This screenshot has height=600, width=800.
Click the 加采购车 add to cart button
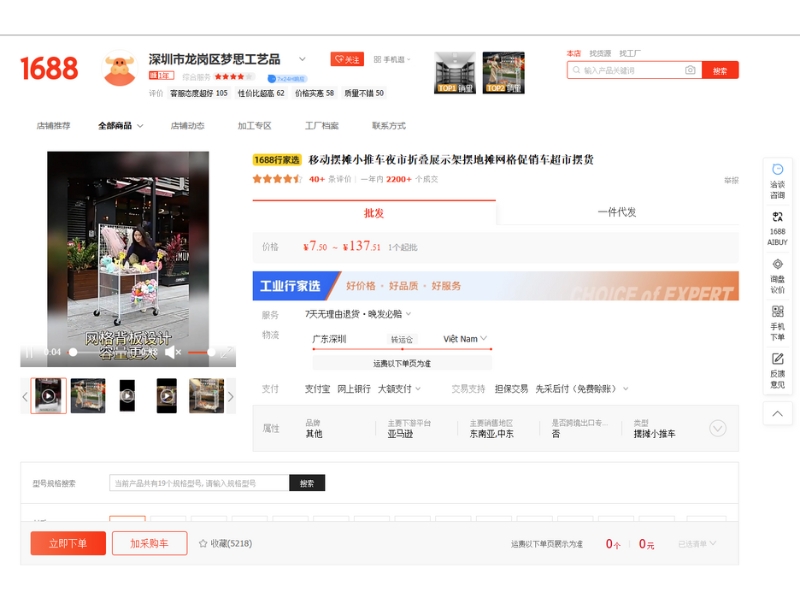point(149,543)
